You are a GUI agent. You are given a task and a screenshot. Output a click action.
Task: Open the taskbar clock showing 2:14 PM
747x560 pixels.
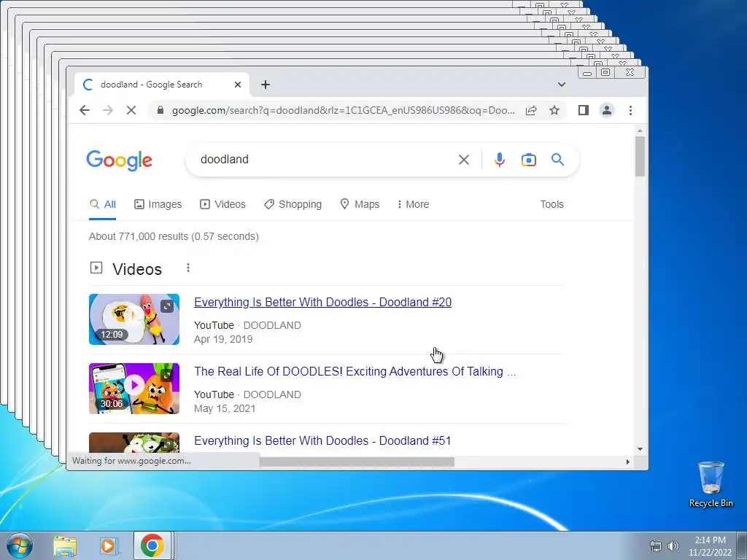[710, 546]
